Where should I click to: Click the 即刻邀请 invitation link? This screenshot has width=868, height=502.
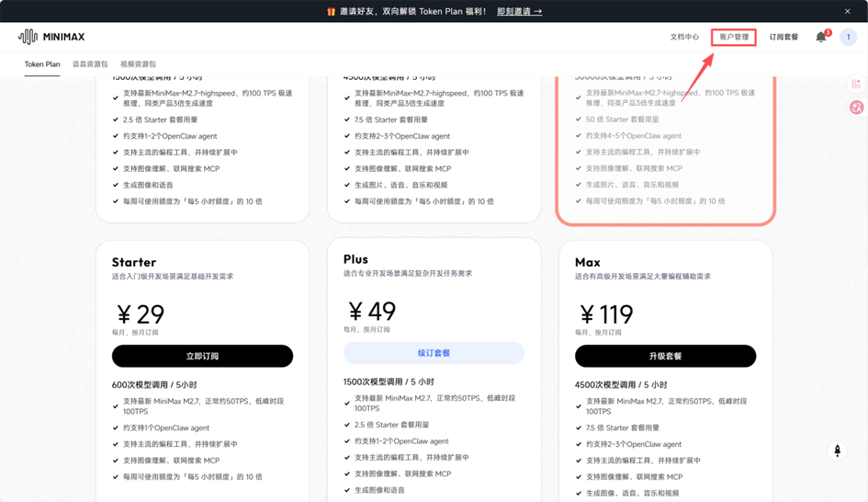(519, 11)
